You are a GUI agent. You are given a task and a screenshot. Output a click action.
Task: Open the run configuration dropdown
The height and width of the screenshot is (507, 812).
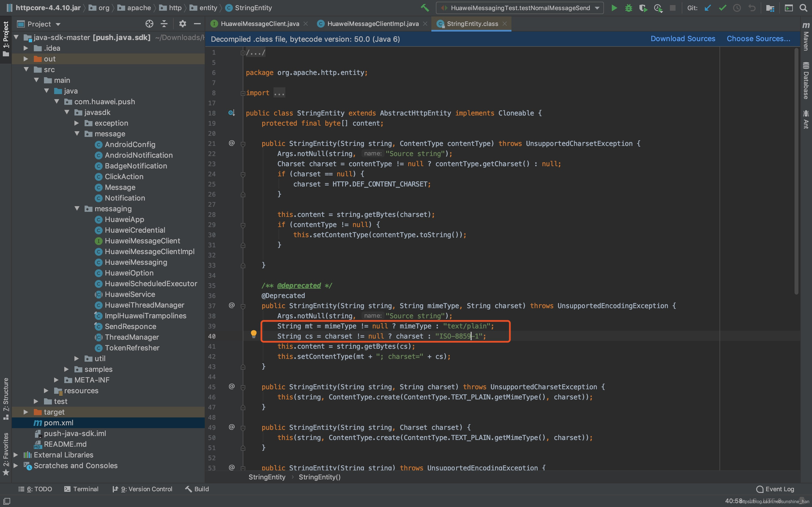pyautogui.click(x=597, y=8)
